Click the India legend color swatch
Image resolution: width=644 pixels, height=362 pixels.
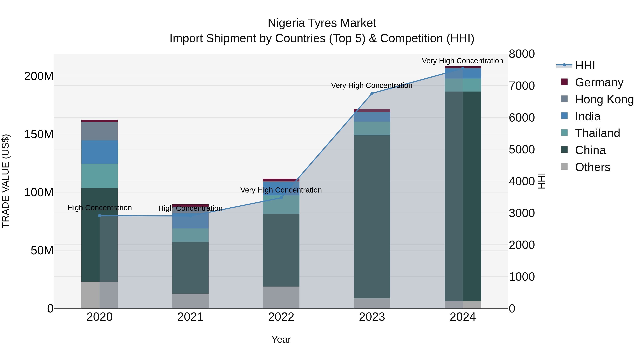[x=564, y=116]
